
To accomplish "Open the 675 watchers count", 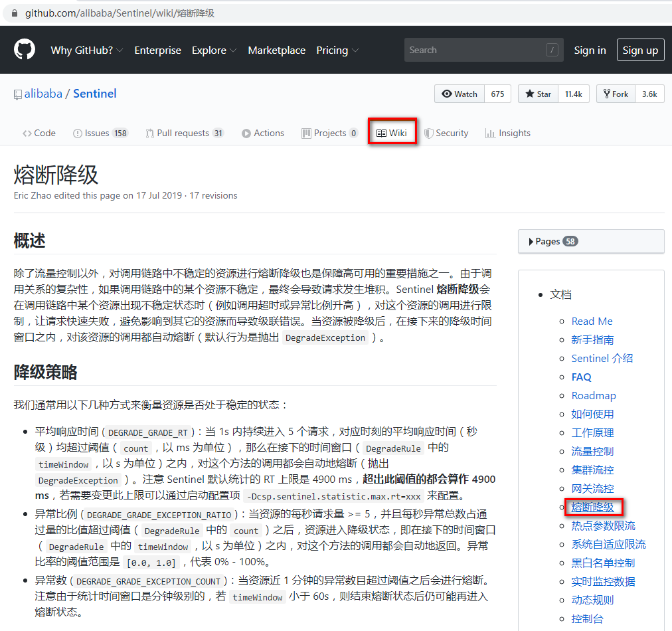I will click(x=497, y=94).
